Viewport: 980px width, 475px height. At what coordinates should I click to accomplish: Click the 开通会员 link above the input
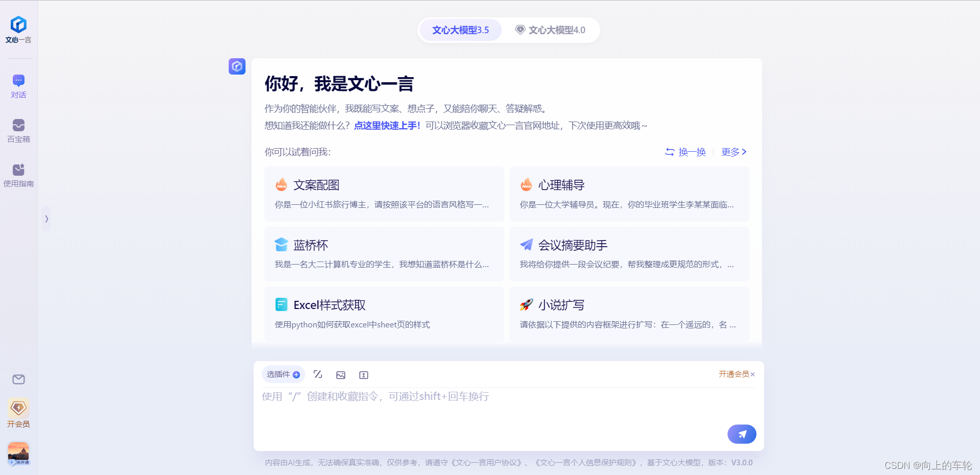point(733,374)
